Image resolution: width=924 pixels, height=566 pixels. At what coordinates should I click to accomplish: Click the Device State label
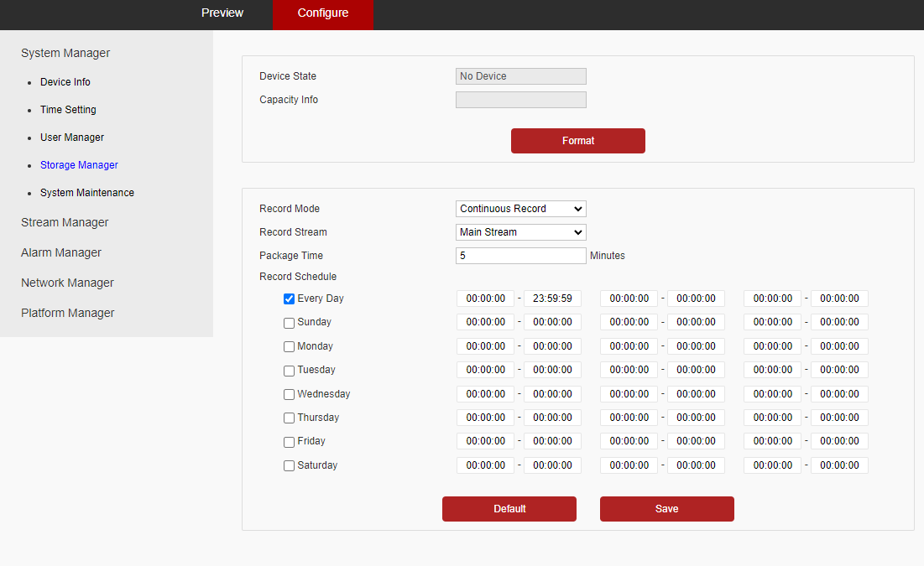coord(288,76)
